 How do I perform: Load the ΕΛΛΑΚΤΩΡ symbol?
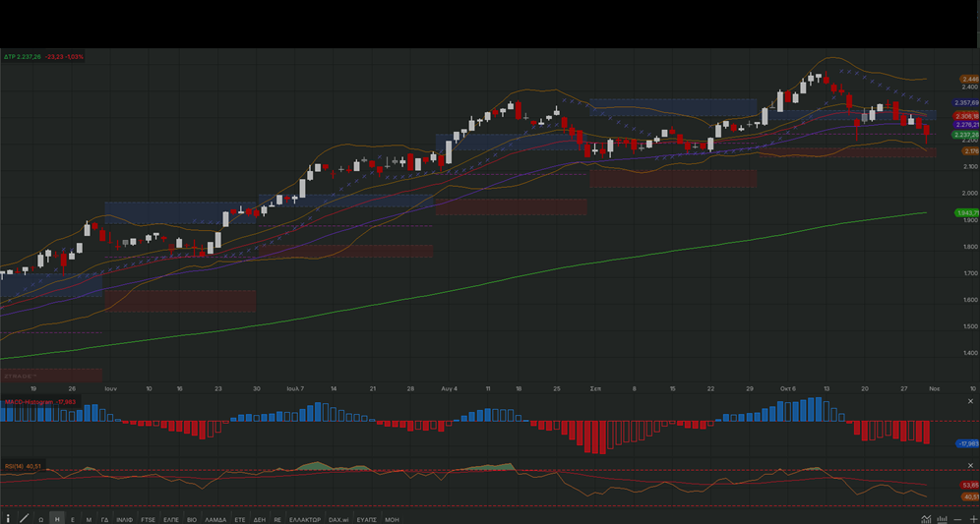(x=305, y=519)
